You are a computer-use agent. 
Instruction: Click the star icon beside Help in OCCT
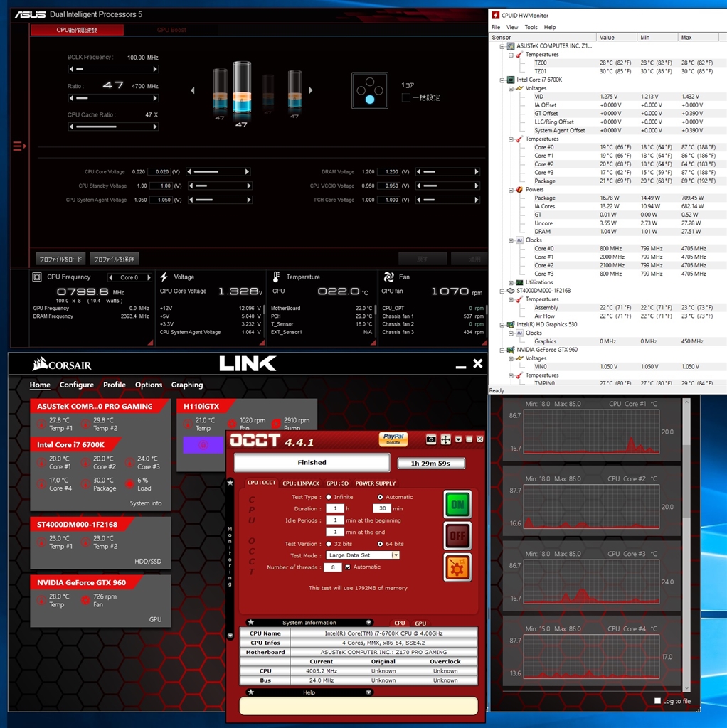point(251,692)
